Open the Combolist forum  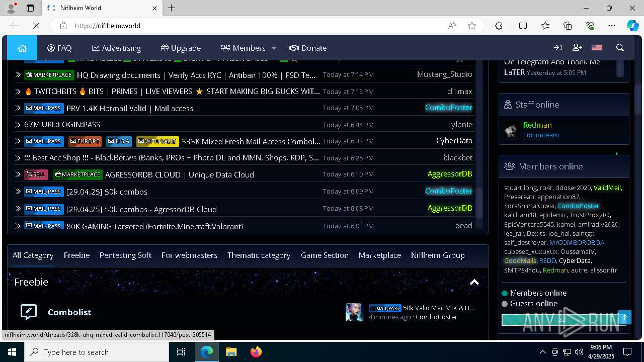69,312
